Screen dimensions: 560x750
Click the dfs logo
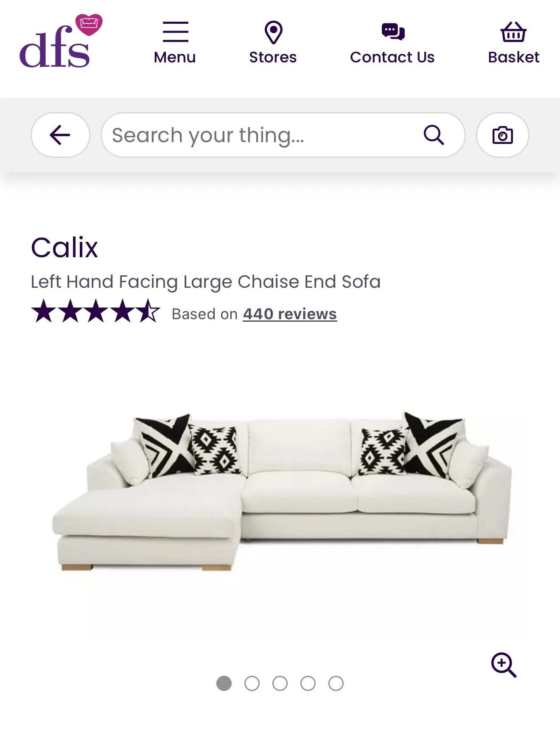tap(59, 42)
